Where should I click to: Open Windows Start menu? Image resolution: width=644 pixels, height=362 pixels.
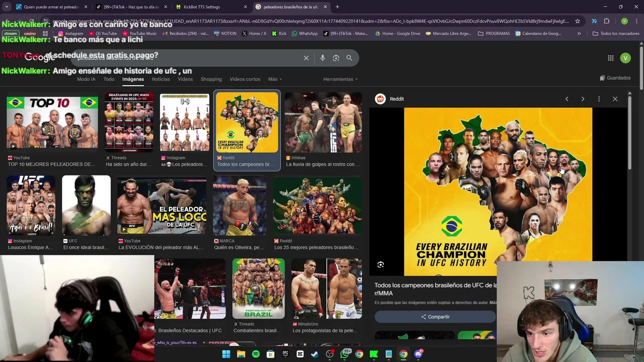tap(226, 354)
